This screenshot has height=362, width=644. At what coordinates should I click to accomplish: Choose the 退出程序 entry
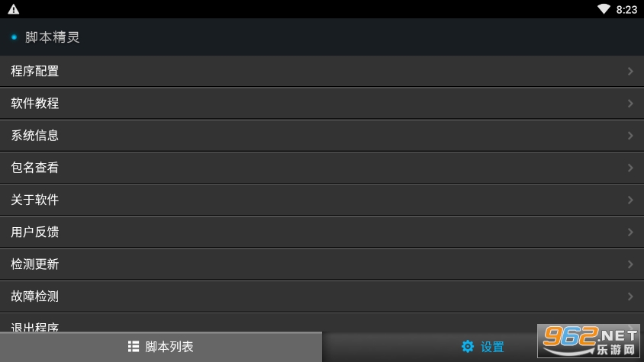[x=322, y=323]
